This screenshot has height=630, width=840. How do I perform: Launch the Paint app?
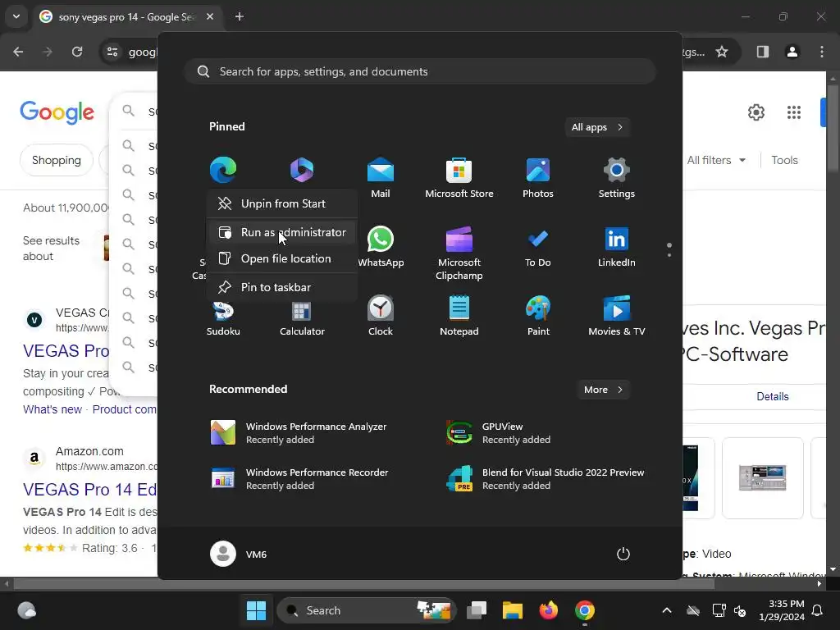[538, 316]
